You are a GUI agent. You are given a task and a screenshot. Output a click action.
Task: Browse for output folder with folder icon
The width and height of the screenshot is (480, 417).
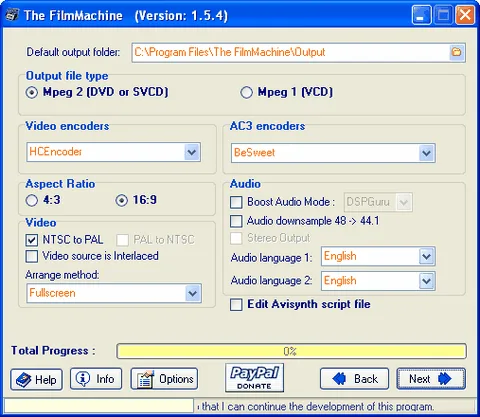pos(456,52)
